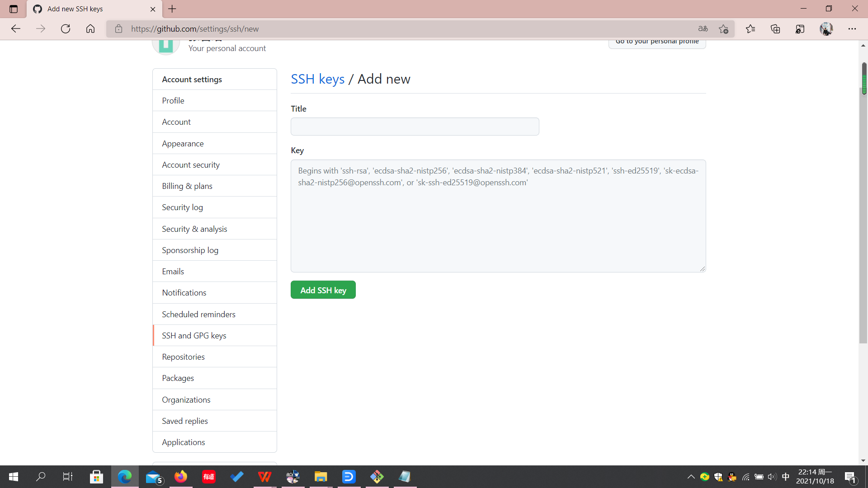Open the Favorites list
This screenshot has height=488, width=868.
coord(750,29)
